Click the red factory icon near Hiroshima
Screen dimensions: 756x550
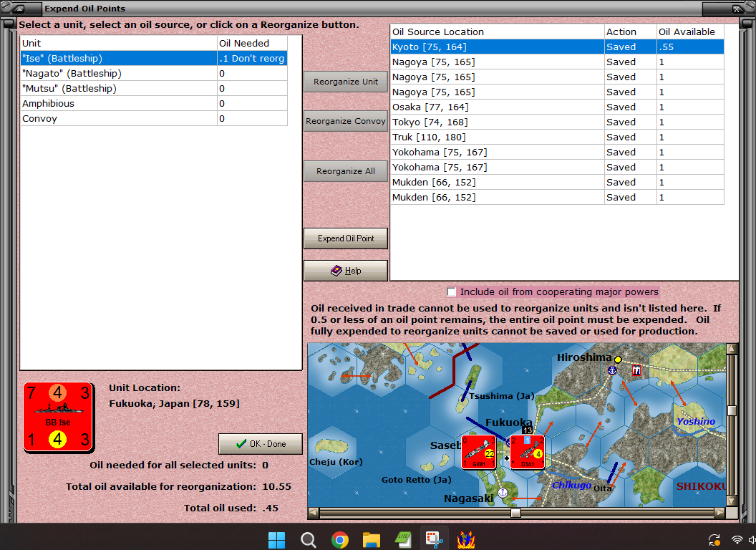pyautogui.click(x=636, y=370)
